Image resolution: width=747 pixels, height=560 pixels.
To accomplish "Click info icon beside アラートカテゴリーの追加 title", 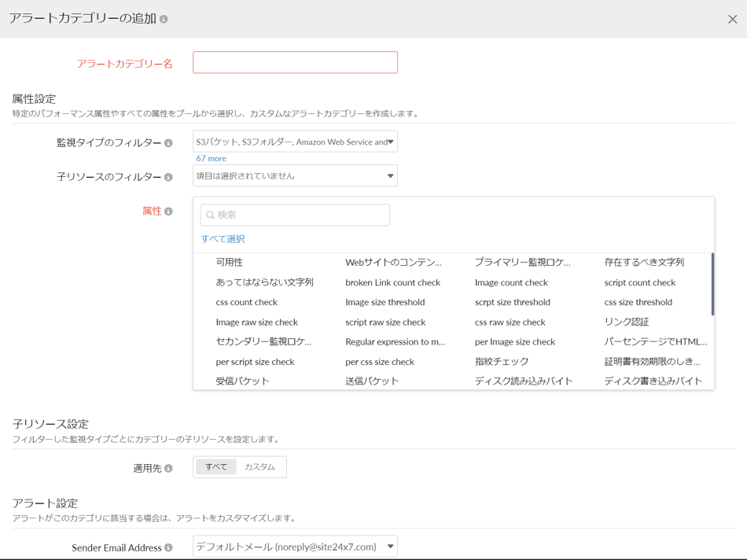I will (x=164, y=19).
